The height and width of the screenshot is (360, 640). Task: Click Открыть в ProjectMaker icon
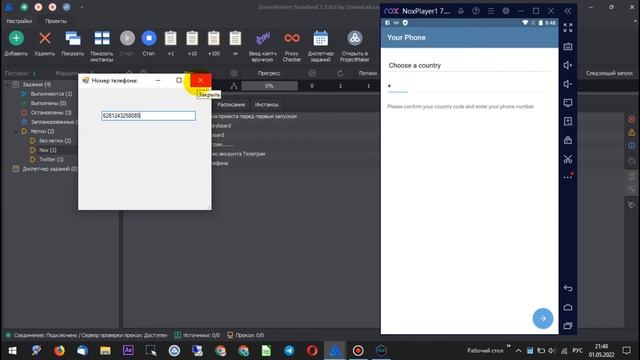[355, 38]
